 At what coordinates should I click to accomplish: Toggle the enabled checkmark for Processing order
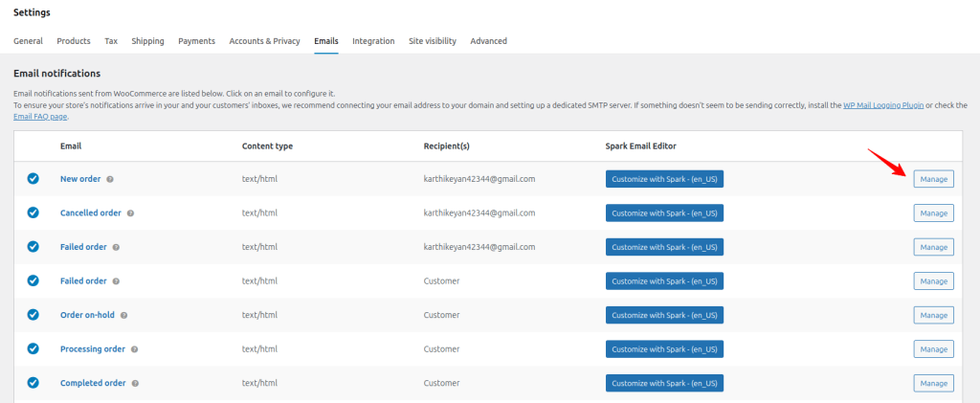33,348
